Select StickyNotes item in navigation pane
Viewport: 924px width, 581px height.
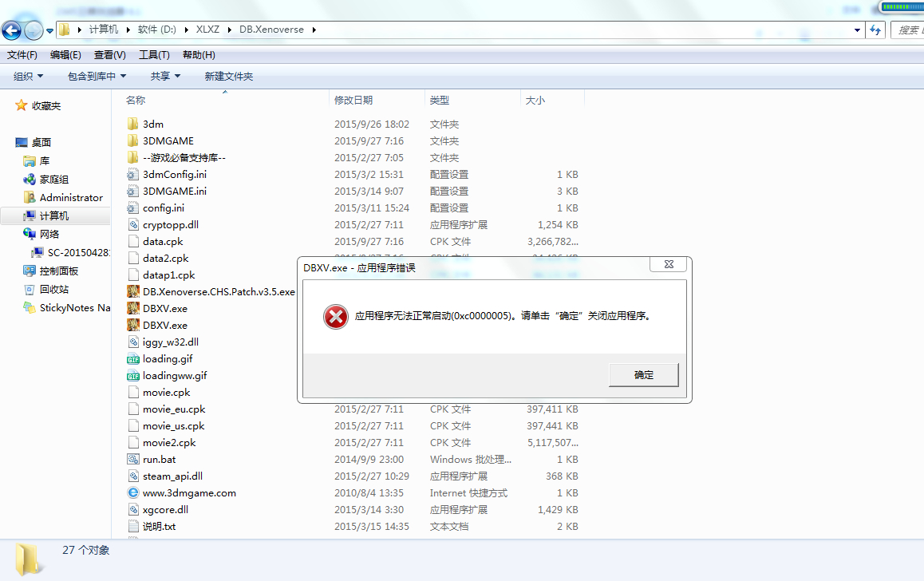click(75, 307)
